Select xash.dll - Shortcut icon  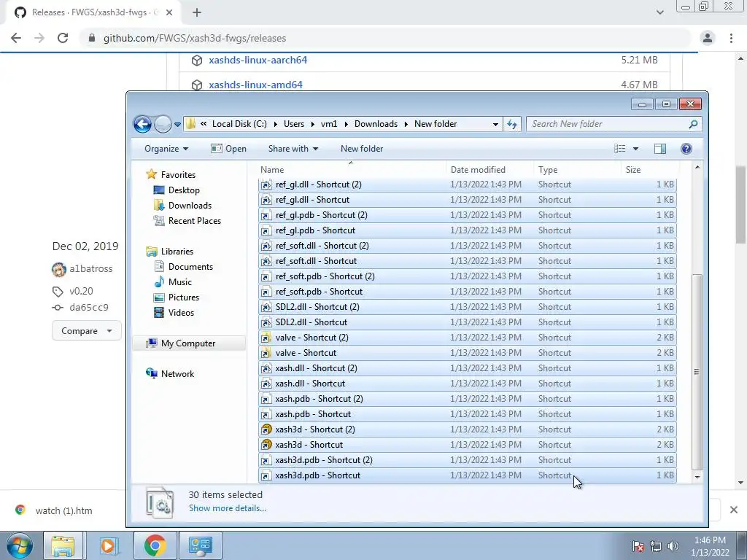coord(266,384)
